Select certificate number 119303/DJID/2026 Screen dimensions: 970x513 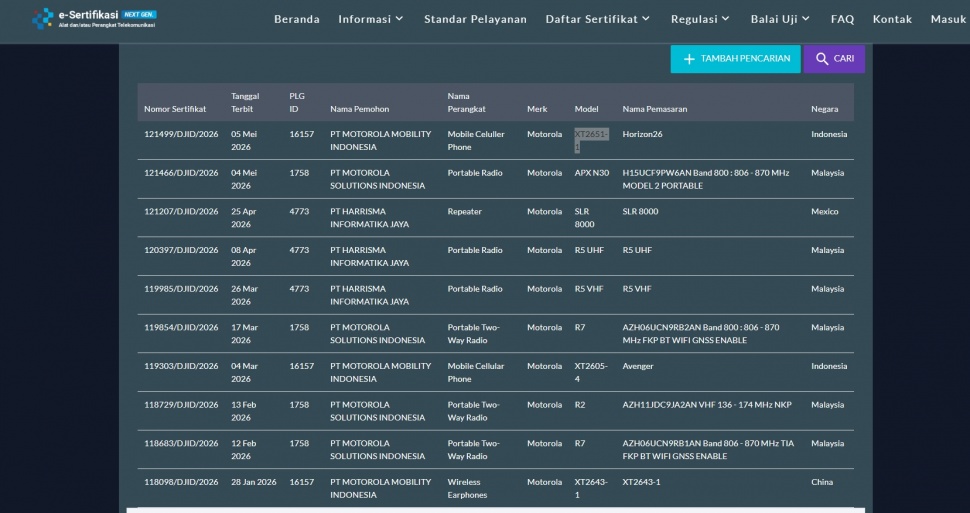tap(181, 366)
